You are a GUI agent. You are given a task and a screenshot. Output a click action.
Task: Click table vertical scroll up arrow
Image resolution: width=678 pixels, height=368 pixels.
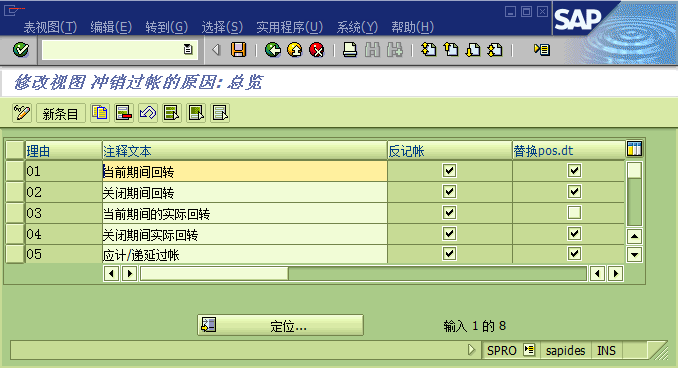634,237
